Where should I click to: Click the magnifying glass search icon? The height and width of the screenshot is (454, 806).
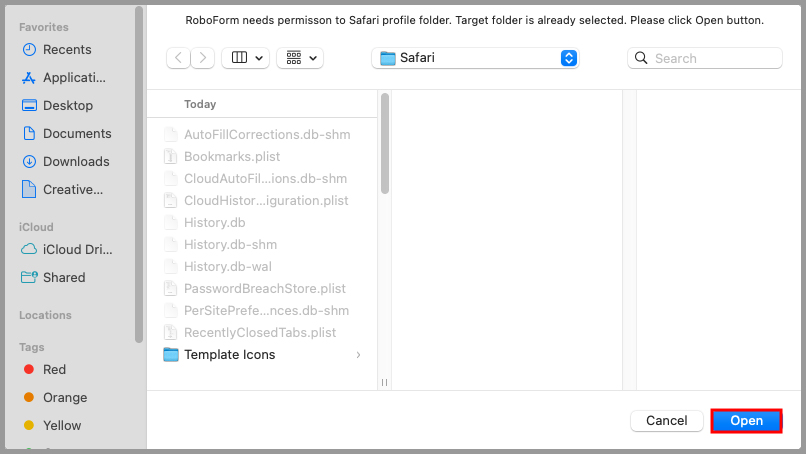[x=641, y=58]
